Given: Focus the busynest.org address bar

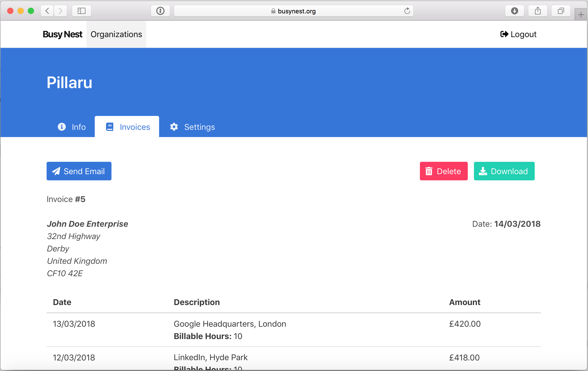Looking at the screenshot, I should 293,11.
